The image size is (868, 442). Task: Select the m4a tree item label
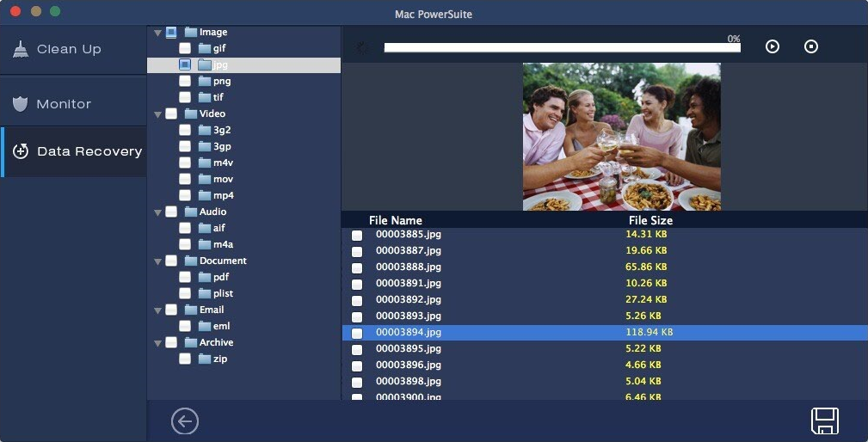(x=223, y=244)
